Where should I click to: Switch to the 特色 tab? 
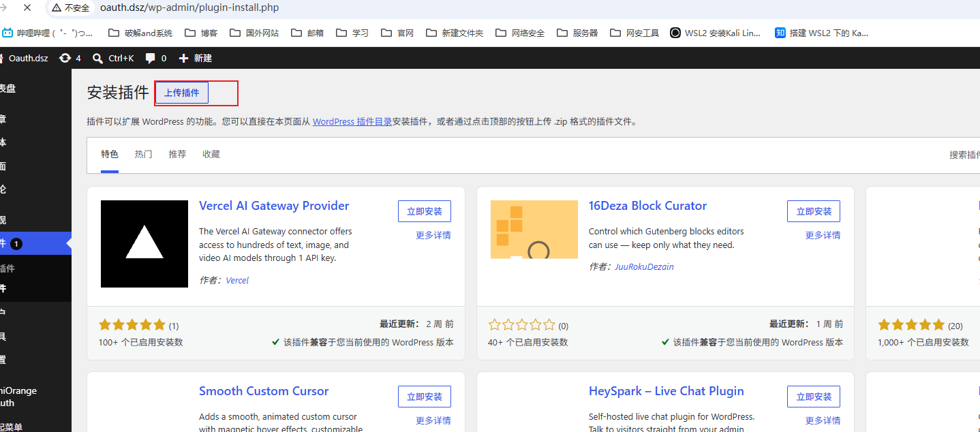pyautogui.click(x=110, y=155)
